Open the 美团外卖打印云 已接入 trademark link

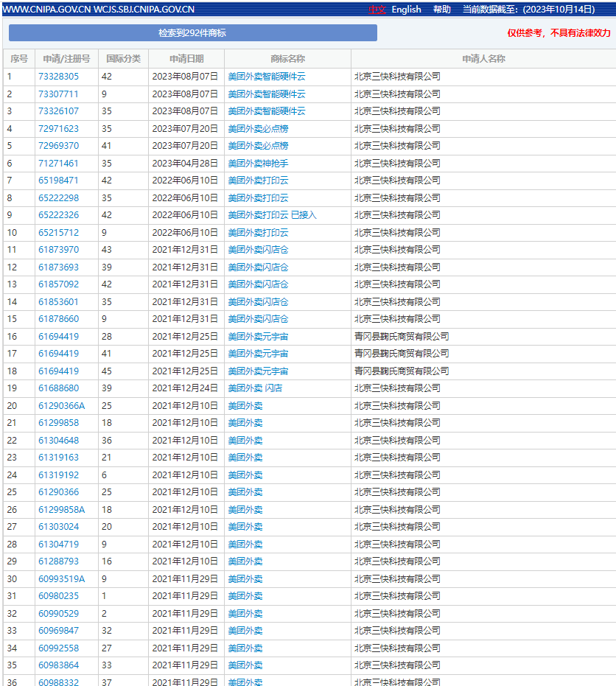[x=272, y=215]
